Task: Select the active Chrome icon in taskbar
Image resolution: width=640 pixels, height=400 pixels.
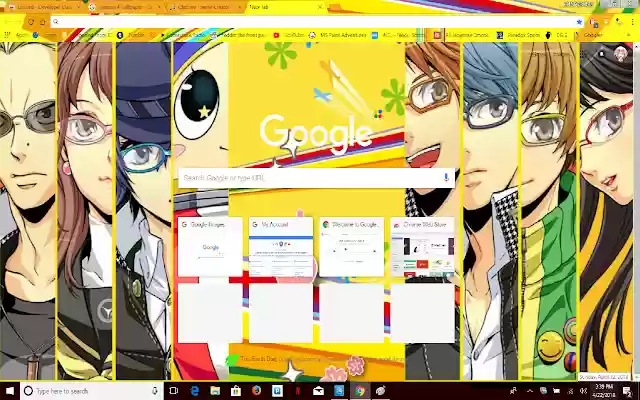Action: pos(360,391)
